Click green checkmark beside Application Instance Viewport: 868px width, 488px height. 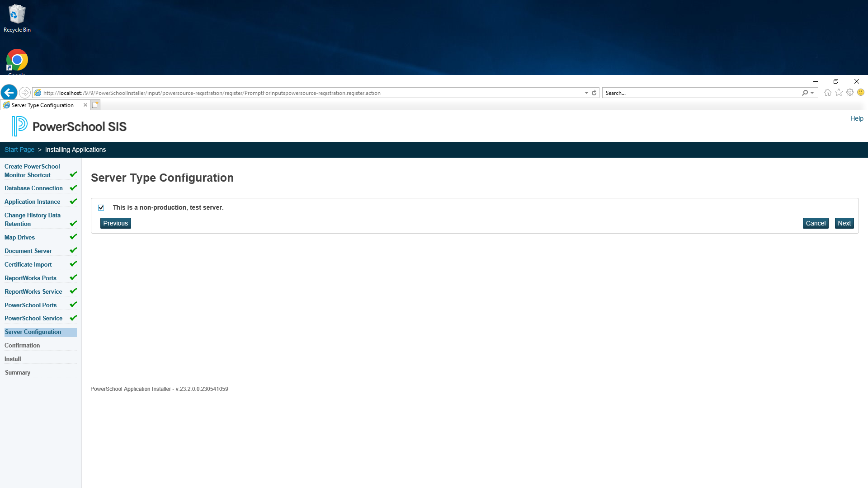click(73, 201)
